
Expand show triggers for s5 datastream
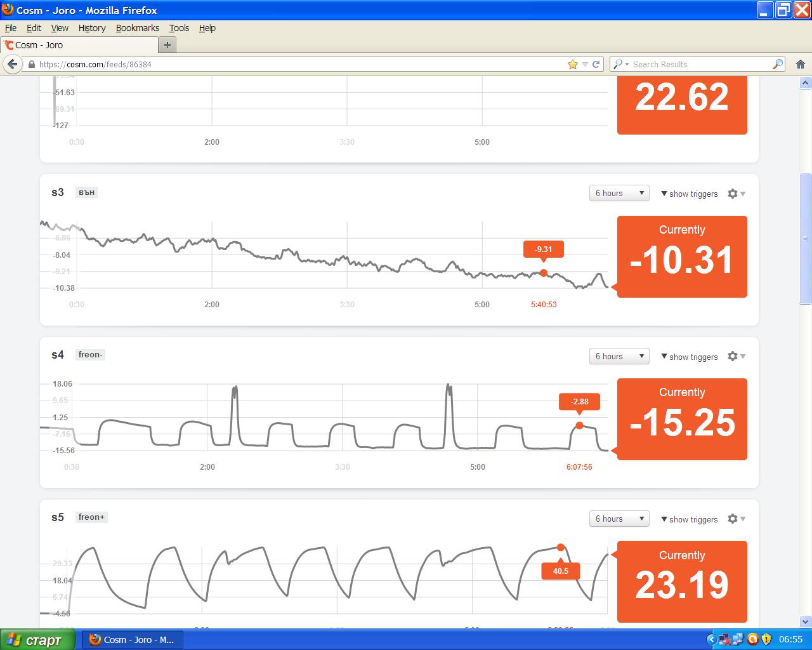[689, 519]
